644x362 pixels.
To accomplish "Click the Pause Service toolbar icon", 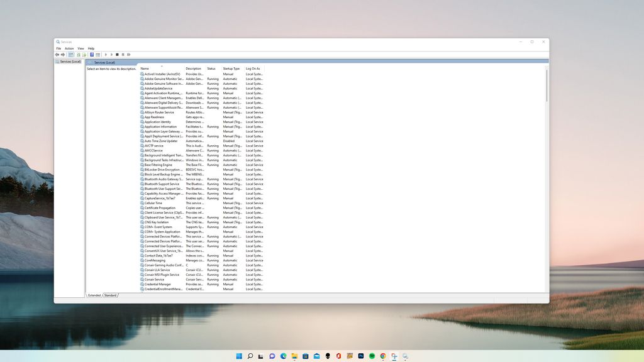I will [123, 55].
